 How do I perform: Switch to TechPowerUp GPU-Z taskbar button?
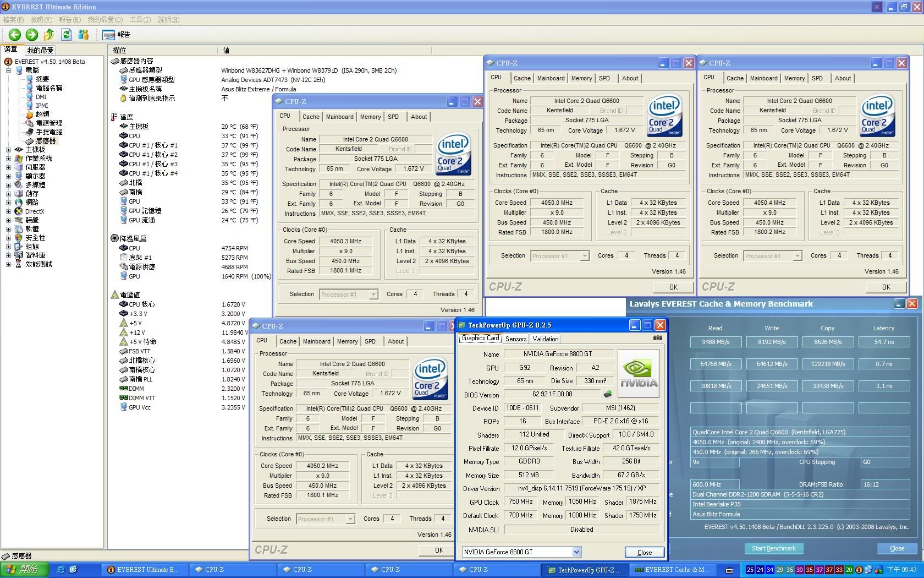pos(585,570)
